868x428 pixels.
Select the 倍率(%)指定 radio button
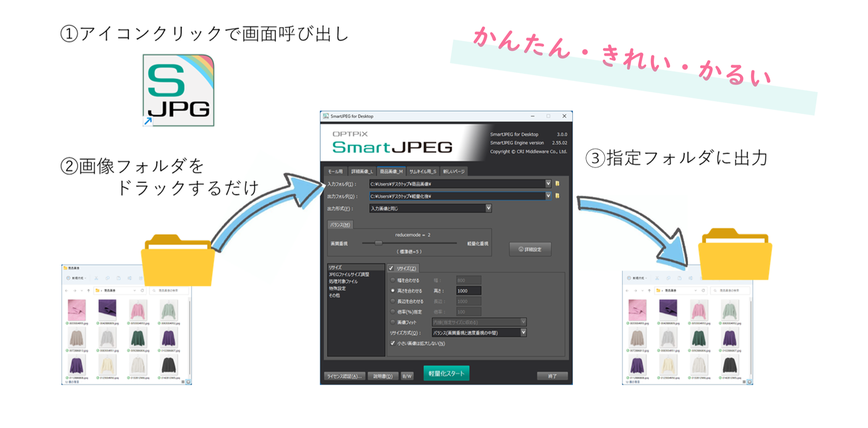(393, 312)
